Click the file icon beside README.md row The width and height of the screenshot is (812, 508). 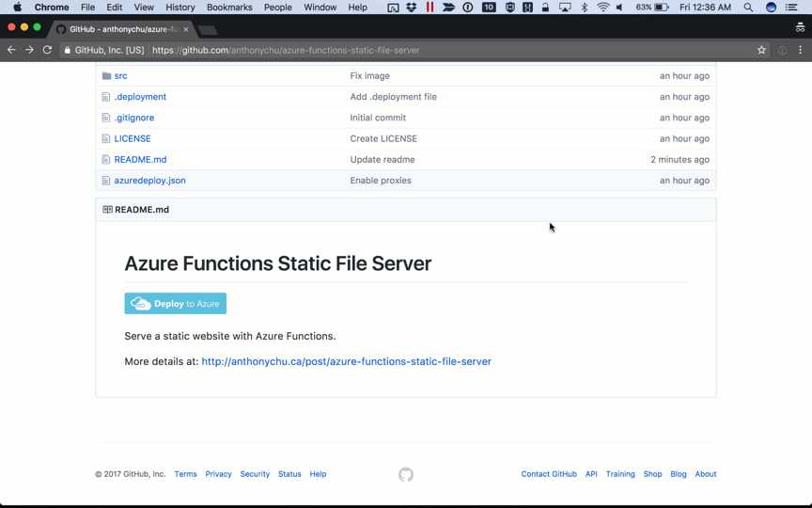tap(105, 160)
